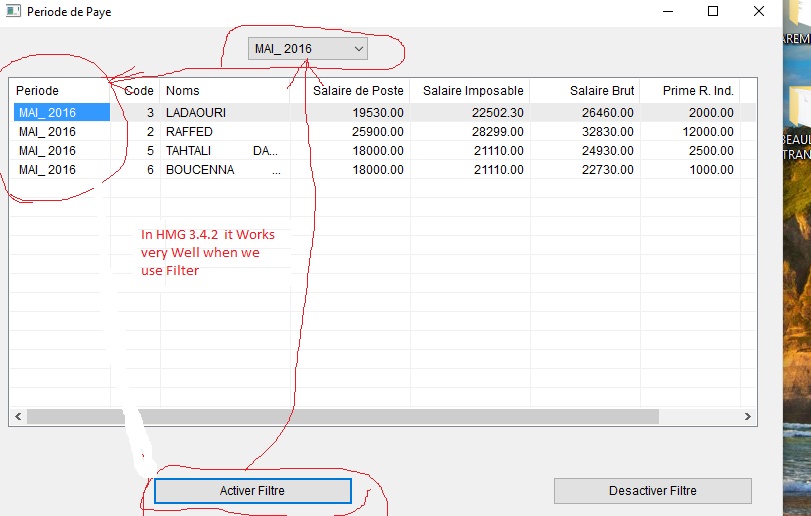Click code 2 in RAFFED row
Viewport: 811px width, 516px height.
point(150,131)
